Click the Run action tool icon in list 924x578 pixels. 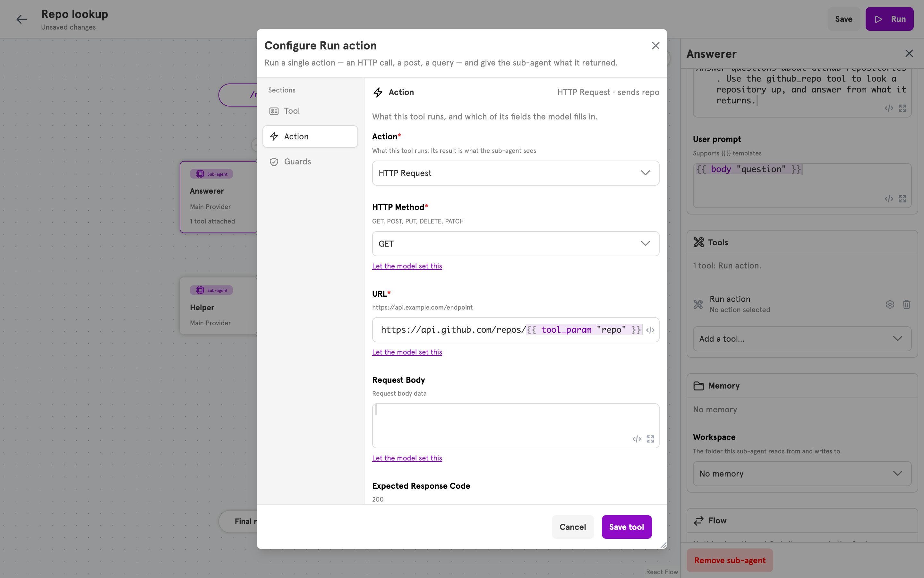pos(698,304)
